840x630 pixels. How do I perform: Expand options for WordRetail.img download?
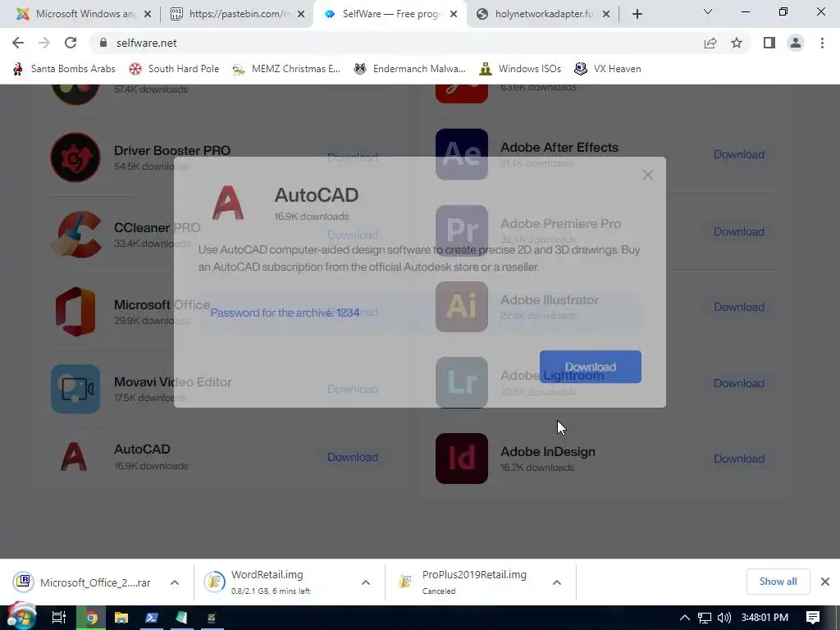pyautogui.click(x=366, y=582)
